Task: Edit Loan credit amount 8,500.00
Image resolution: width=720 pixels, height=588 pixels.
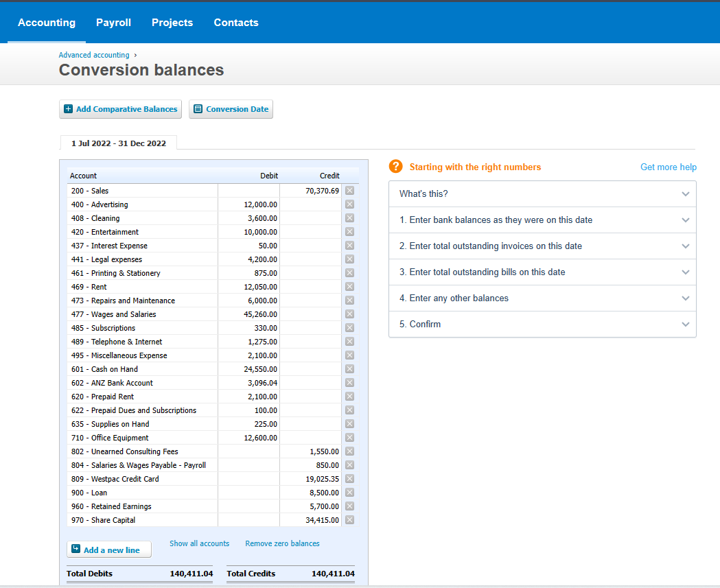Action: coord(310,493)
